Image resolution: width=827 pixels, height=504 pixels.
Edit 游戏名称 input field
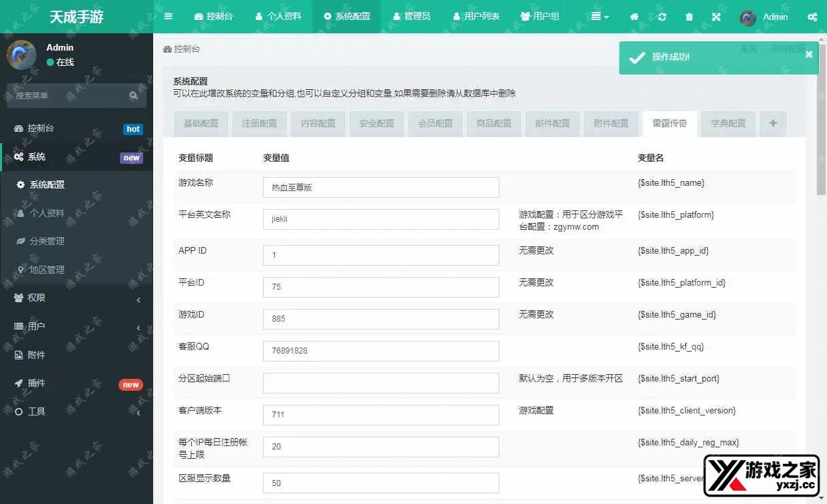click(381, 188)
